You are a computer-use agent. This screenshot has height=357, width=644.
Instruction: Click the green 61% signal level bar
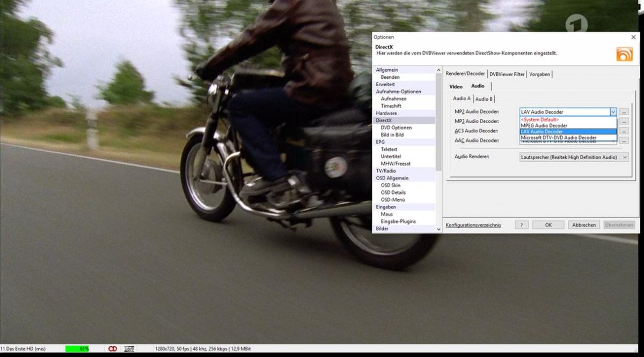pyautogui.click(x=77, y=348)
